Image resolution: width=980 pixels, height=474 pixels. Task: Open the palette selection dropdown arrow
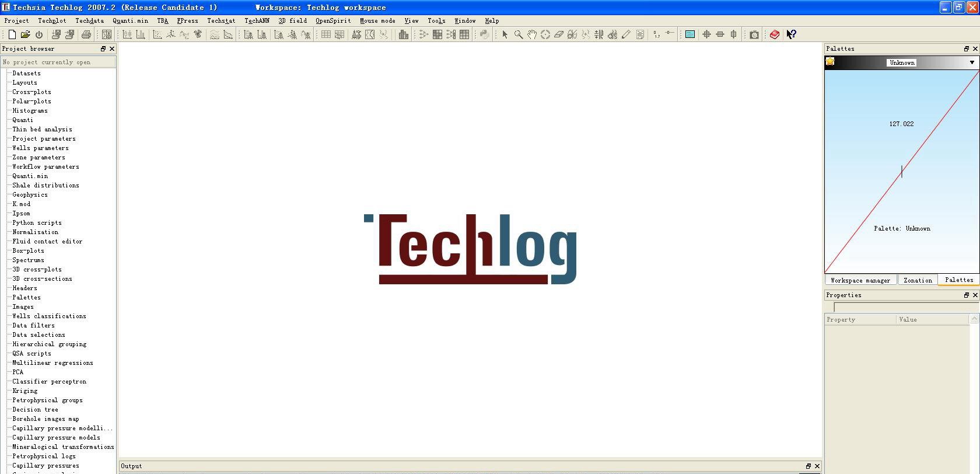pyautogui.click(x=972, y=62)
